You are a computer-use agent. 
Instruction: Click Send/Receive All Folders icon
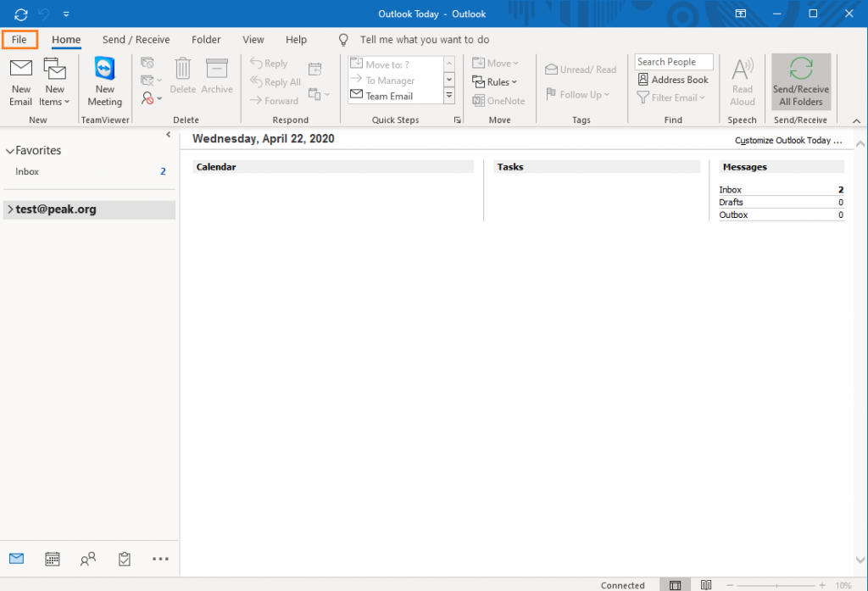pyautogui.click(x=801, y=70)
